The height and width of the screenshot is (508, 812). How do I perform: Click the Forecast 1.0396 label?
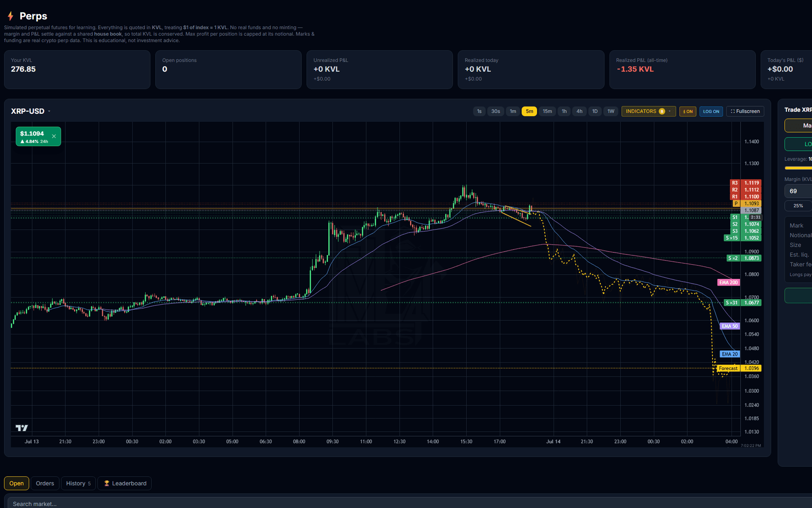click(739, 368)
